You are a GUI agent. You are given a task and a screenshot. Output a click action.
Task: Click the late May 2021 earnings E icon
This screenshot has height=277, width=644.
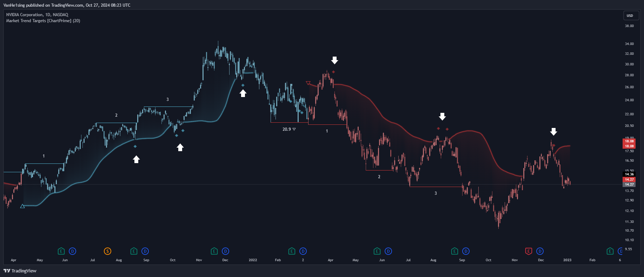pos(61,251)
